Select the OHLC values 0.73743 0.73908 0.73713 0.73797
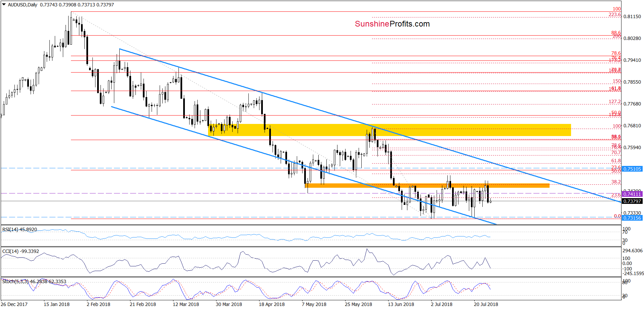The image size is (644, 309). click(77, 5)
